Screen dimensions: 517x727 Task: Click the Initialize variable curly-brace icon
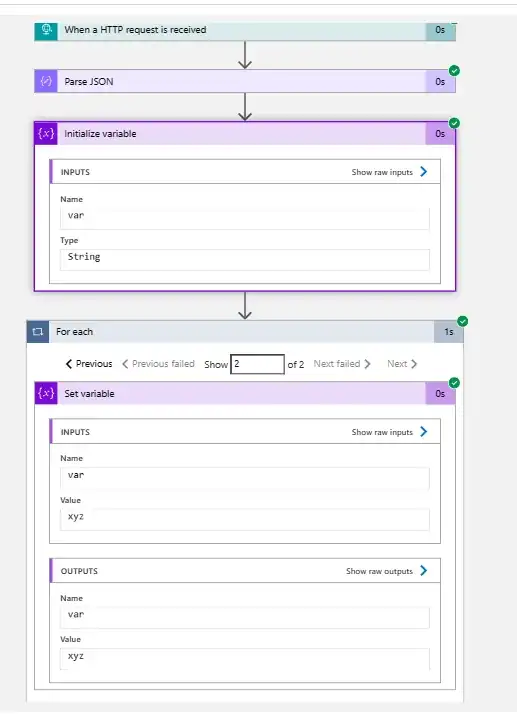click(46, 134)
